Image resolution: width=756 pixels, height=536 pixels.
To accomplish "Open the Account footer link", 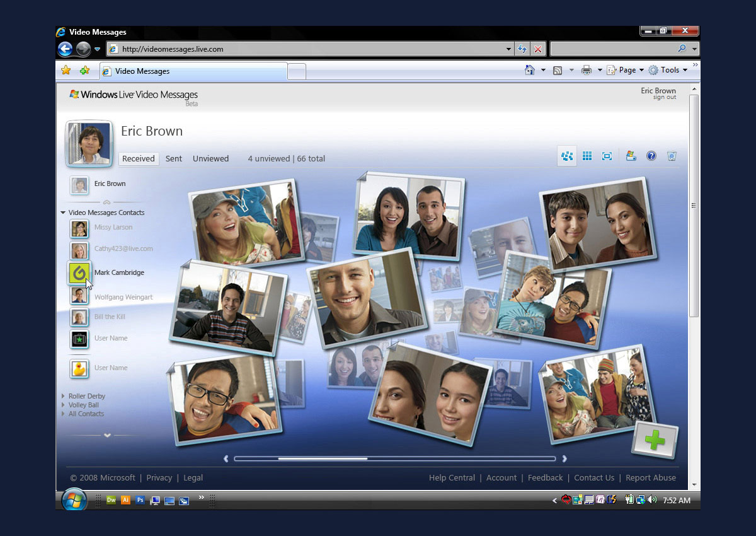I will pyautogui.click(x=501, y=478).
